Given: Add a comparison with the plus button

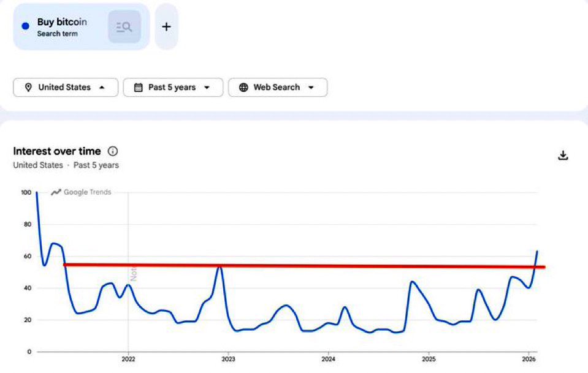Looking at the screenshot, I should [x=166, y=26].
